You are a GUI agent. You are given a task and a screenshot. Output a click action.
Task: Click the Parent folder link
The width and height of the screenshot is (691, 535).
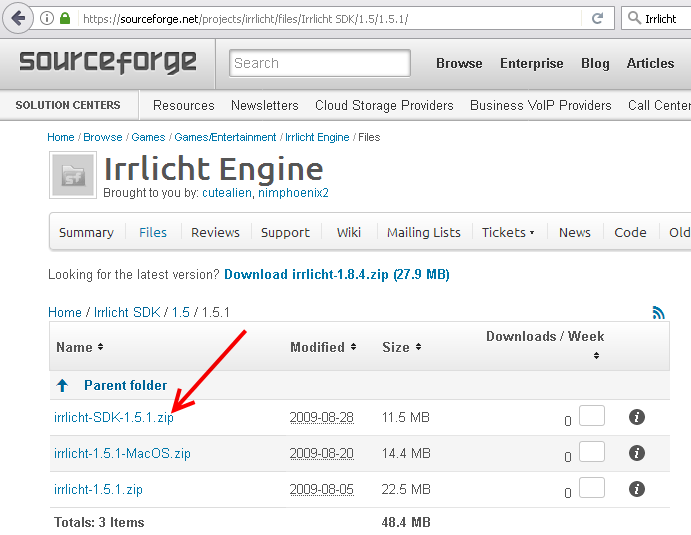[x=126, y=385]
